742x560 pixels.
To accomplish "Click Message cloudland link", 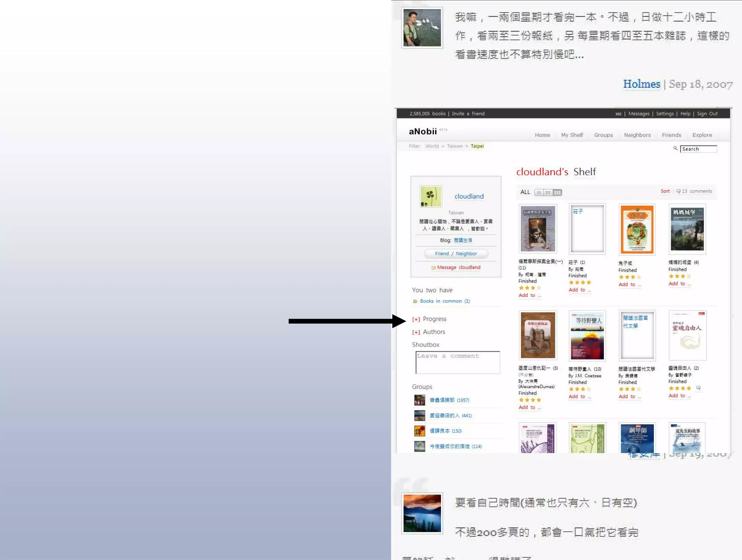I will tap(459, 268).
